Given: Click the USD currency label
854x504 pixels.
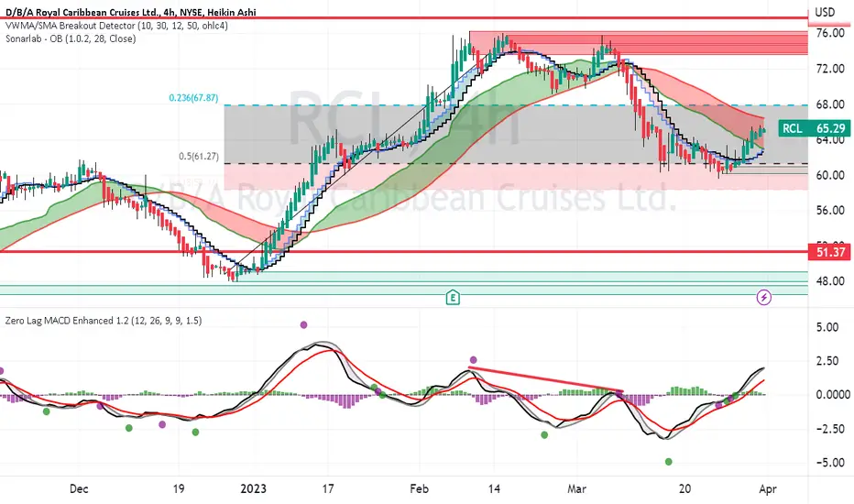Looking at the screenshot, I should click(825, 13).
